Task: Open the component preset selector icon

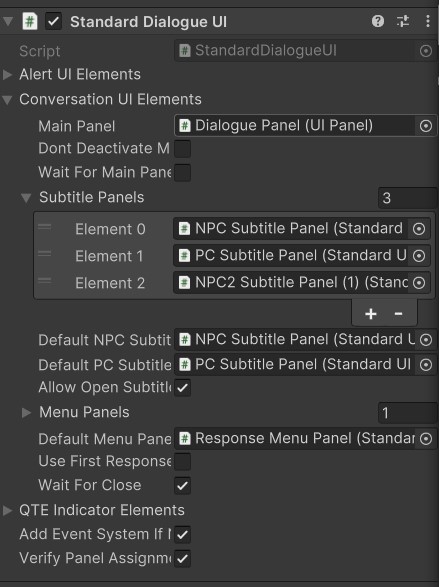Action: click(x=403, y=21)
